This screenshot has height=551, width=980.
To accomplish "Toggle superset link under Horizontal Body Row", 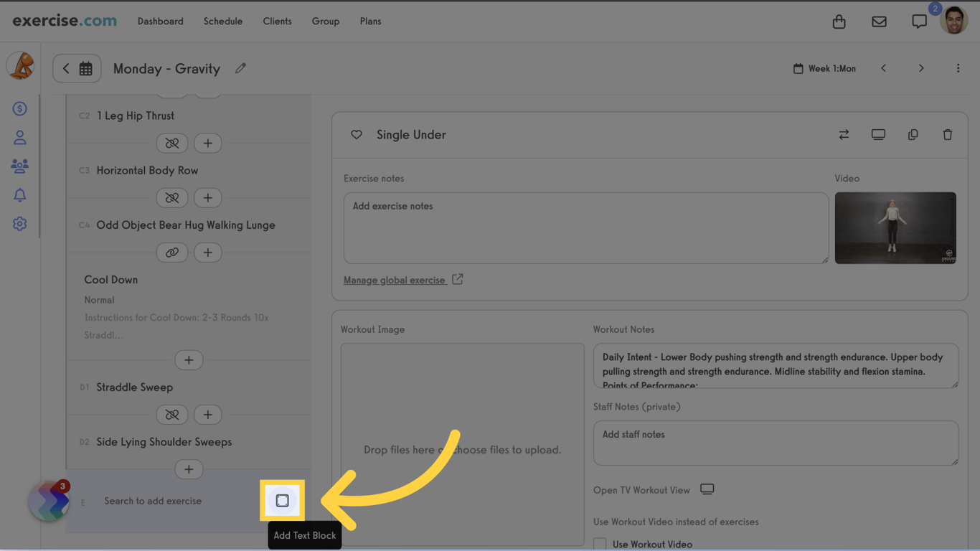I will click(172, 198).
